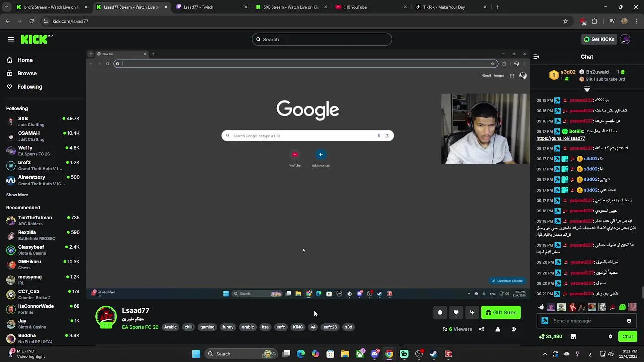Open guns.lol/lsaad77 link in chat
The image size is (644, 362).
click(x=560, y=138)
